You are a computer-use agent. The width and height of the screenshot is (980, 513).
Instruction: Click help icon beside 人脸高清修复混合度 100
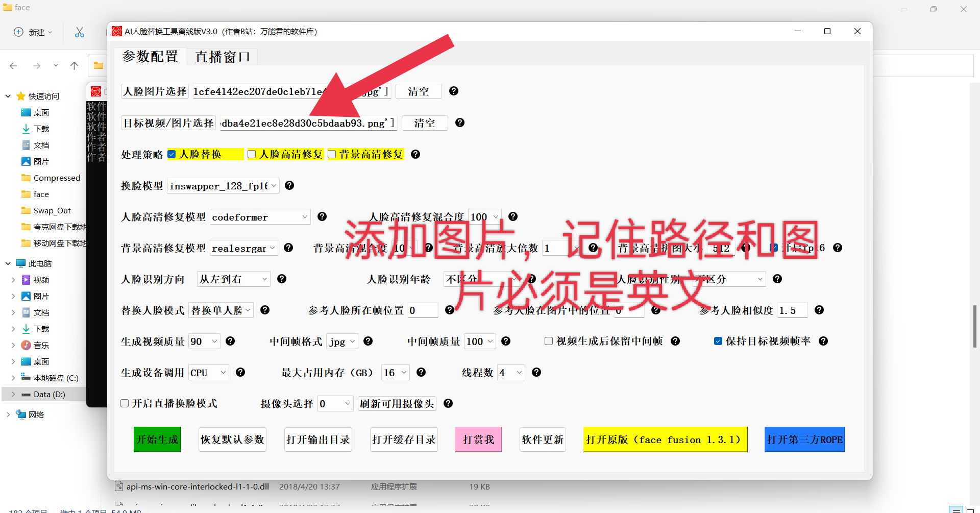coord(513,216)
